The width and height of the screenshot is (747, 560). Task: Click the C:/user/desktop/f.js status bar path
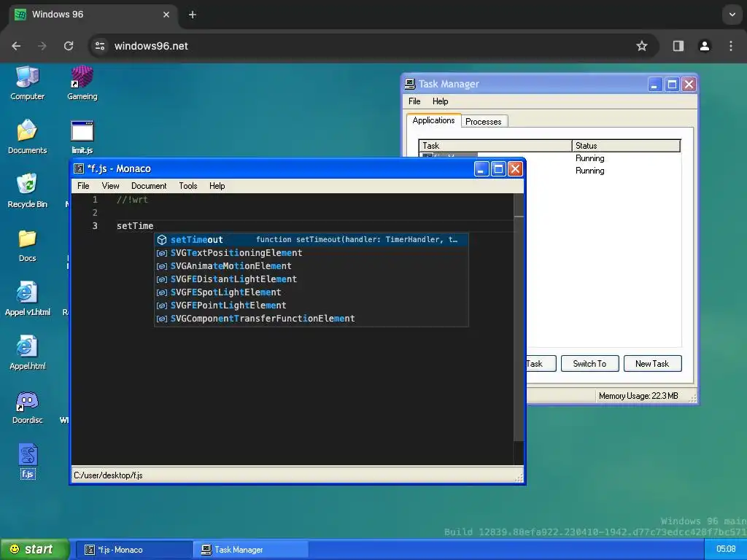108,475
